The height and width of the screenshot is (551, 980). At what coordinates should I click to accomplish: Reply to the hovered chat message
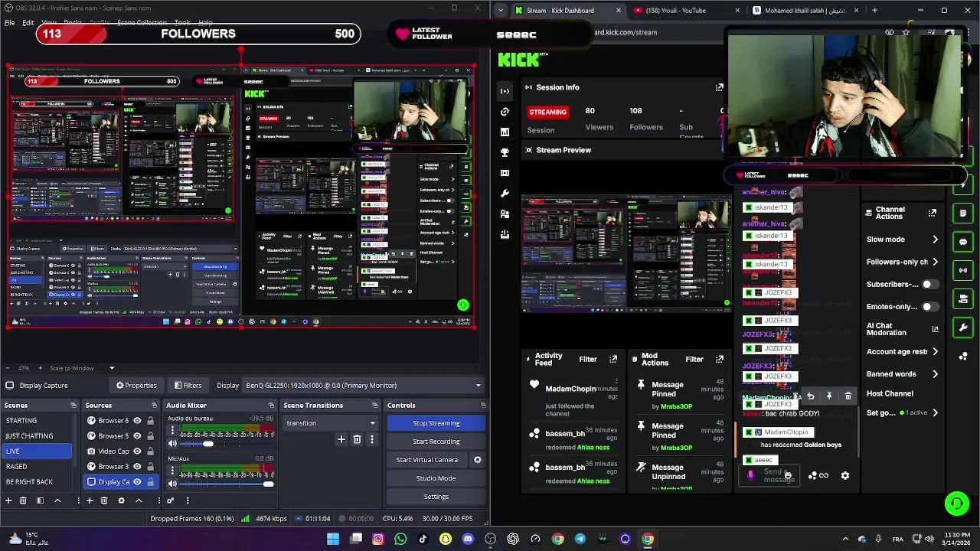811,396
